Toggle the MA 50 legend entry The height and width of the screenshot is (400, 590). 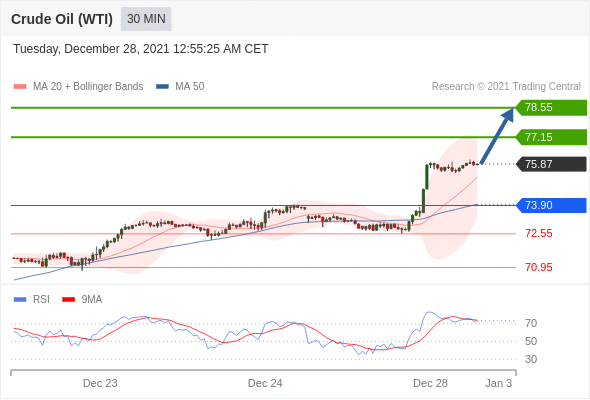tap(180, 87)
